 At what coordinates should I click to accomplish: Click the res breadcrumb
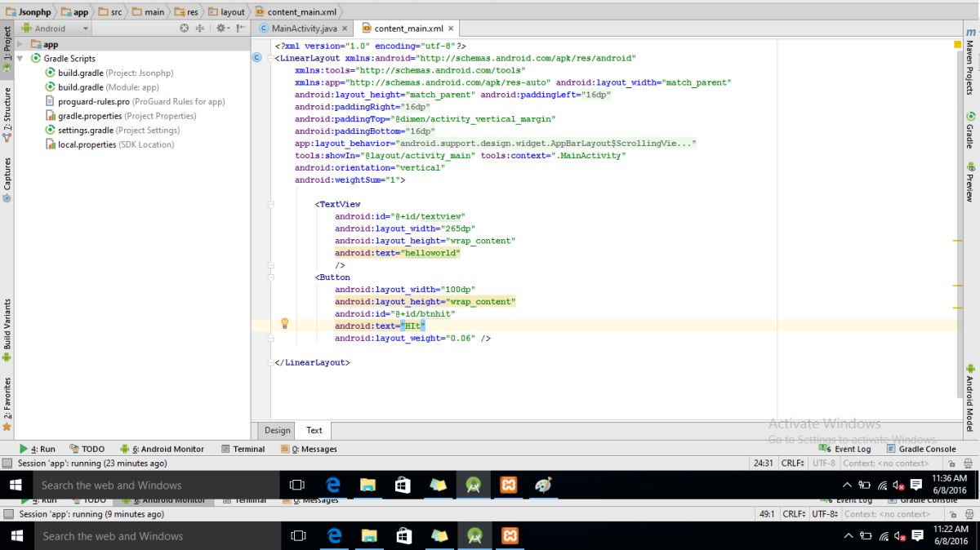coord(185,12)
